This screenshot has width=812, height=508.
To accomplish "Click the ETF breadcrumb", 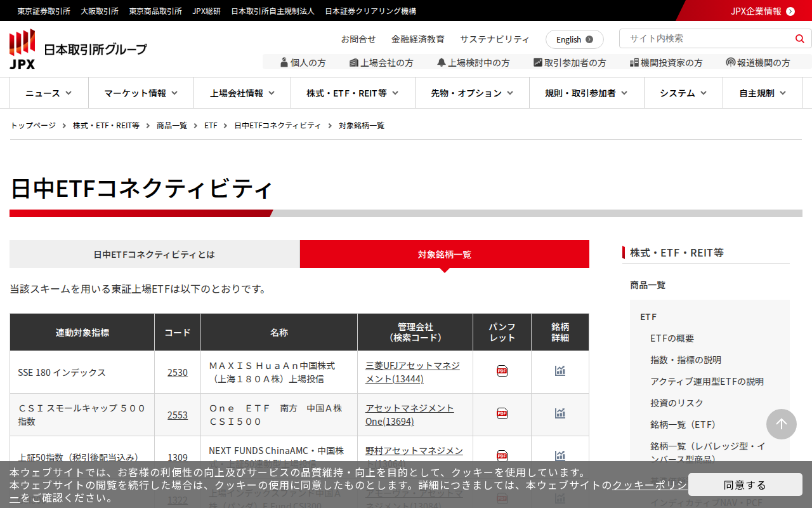I will [x=211, y=125].
